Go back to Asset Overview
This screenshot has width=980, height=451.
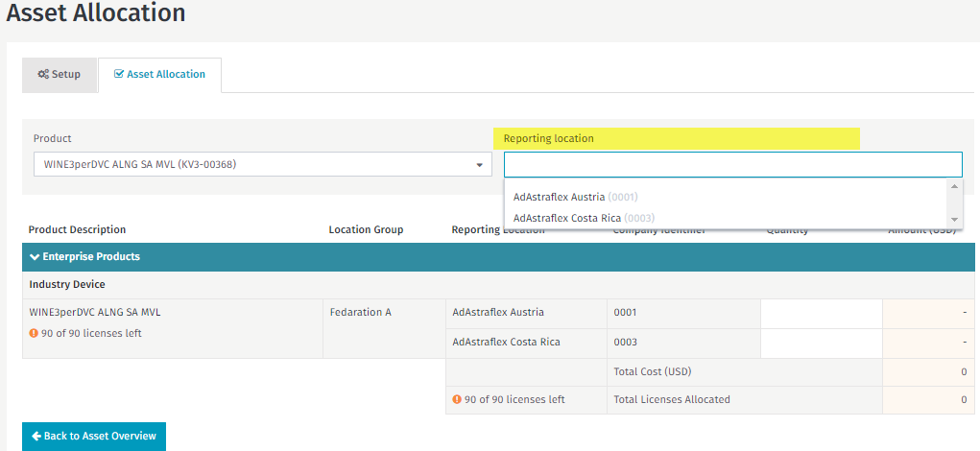point(94,437)
